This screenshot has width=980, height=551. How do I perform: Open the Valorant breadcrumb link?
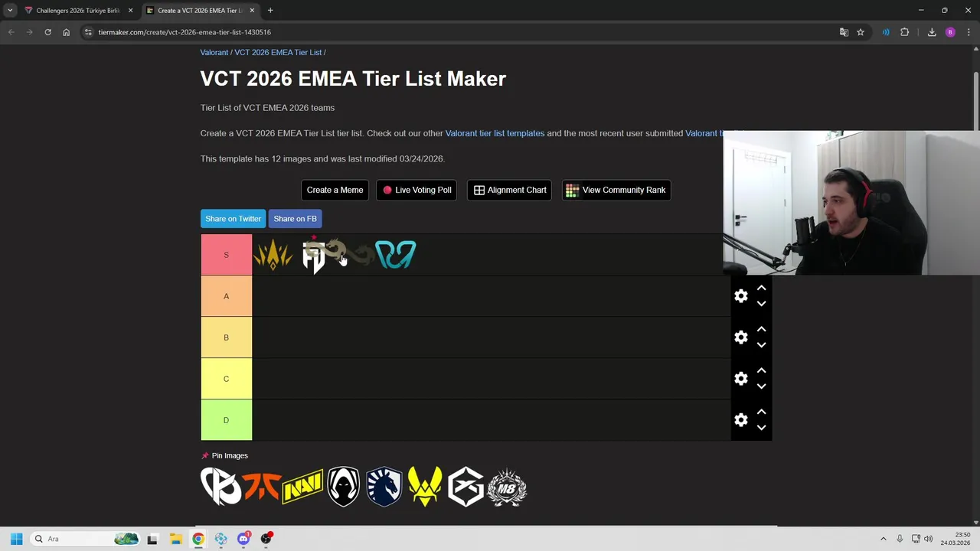point(214,52)
